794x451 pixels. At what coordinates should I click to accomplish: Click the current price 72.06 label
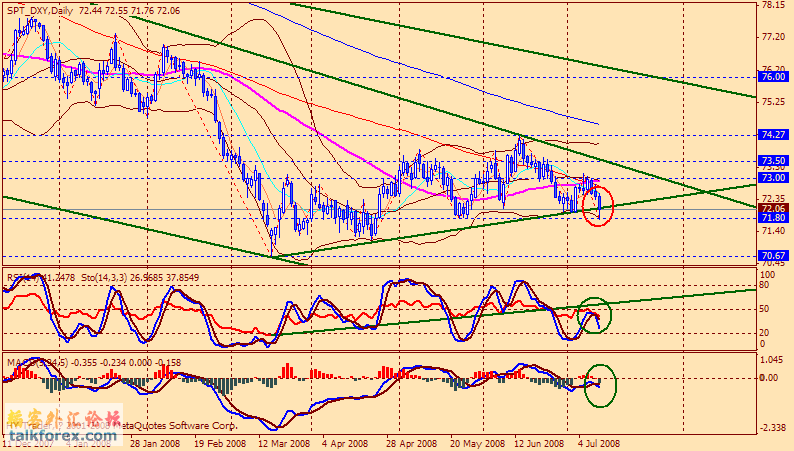point(773,209)
